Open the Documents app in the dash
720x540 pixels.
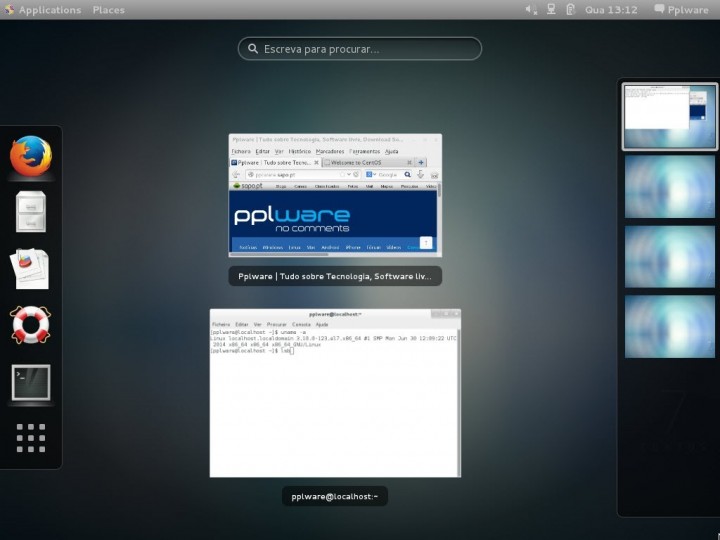point(31,268)
